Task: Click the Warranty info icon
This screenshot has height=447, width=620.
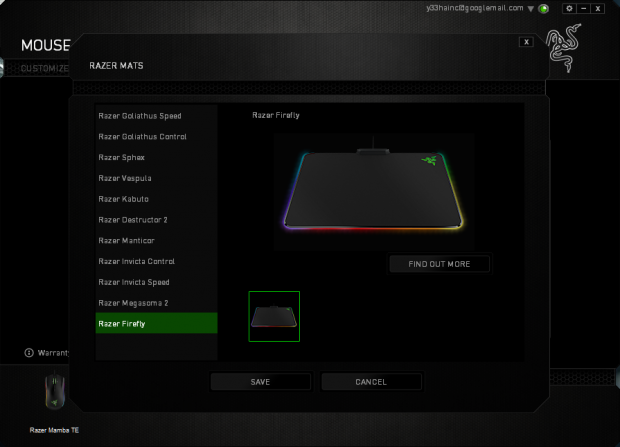Action: pos(29,352)
